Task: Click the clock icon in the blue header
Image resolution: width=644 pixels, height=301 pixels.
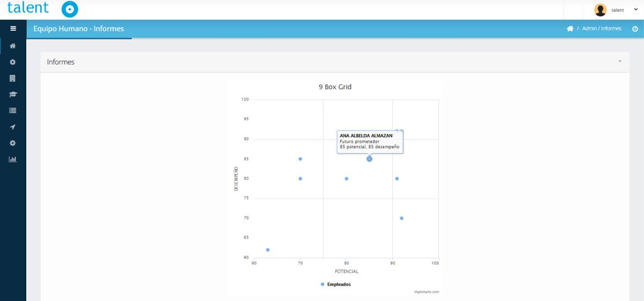Action: (x=634, y=29)
